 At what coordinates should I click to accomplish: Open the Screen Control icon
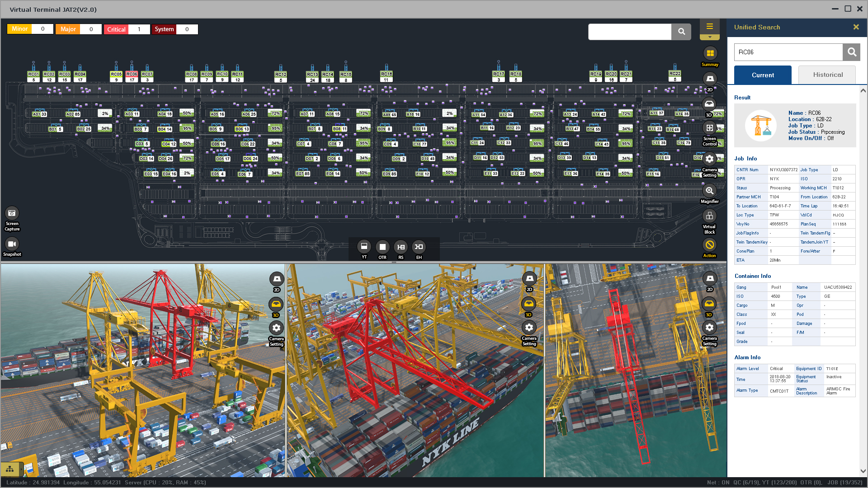coord(709,129)
